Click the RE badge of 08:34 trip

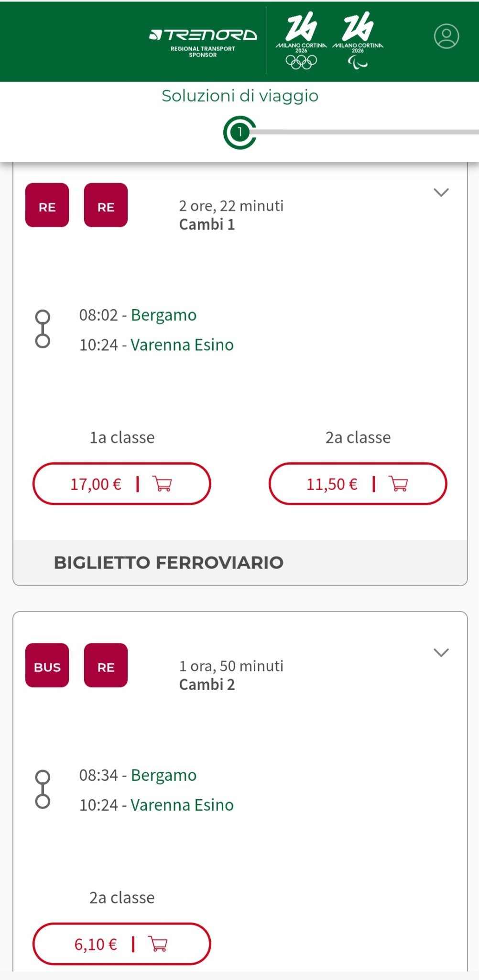point(106,665)
